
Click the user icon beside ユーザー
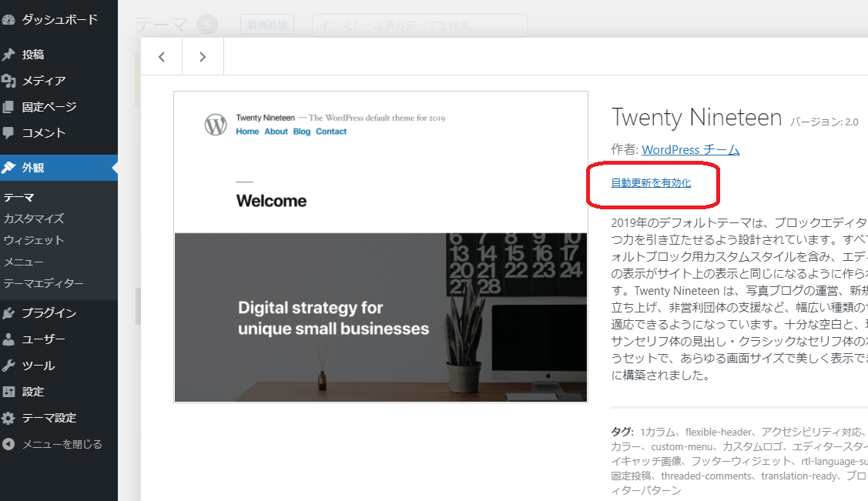(8, 339)
